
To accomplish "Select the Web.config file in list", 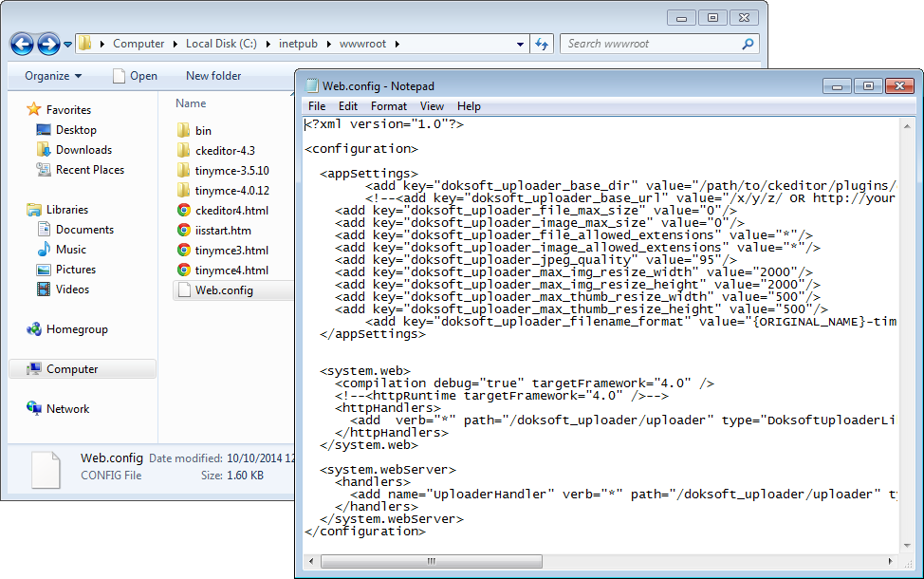I will 224,290.
